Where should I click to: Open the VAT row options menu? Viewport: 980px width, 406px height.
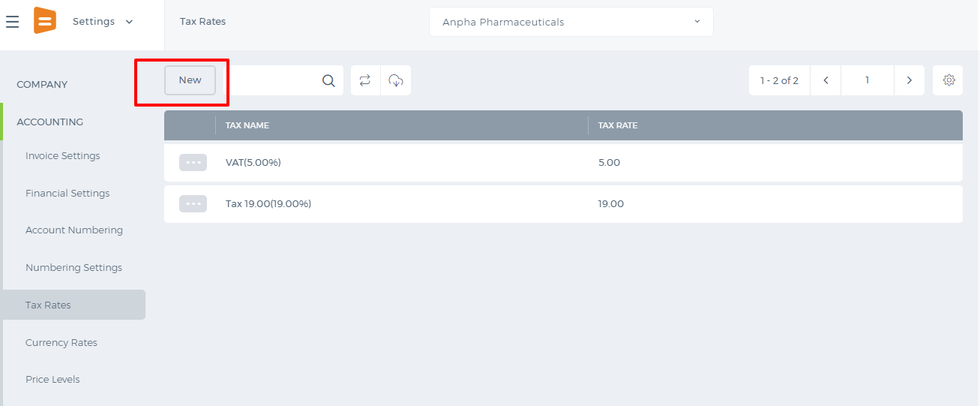[193, 162]
